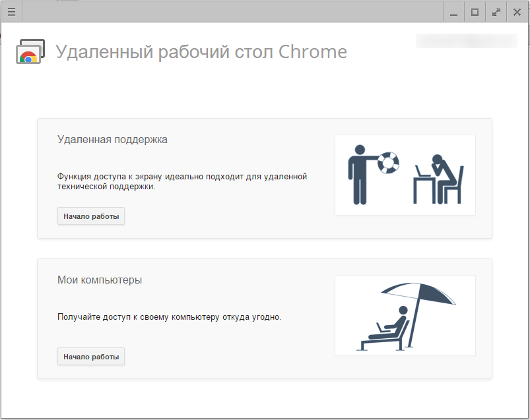Select the heading Мои компьютеры
The image size is (530, 420).
pos(100,280)
